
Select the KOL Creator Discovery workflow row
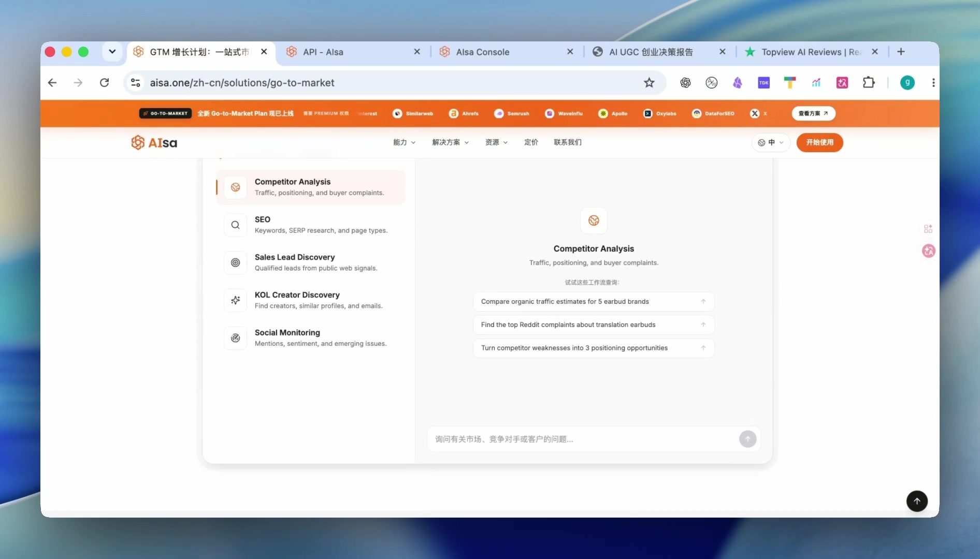click(310, 300)
